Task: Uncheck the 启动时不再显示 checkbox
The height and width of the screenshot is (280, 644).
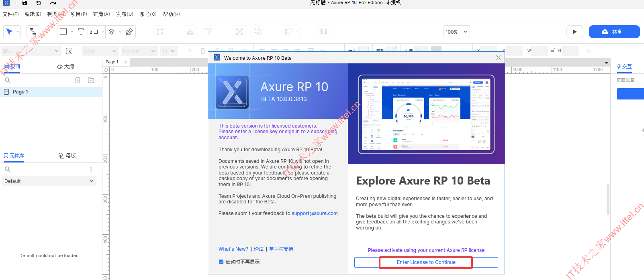Action: (x=221, y=262)
